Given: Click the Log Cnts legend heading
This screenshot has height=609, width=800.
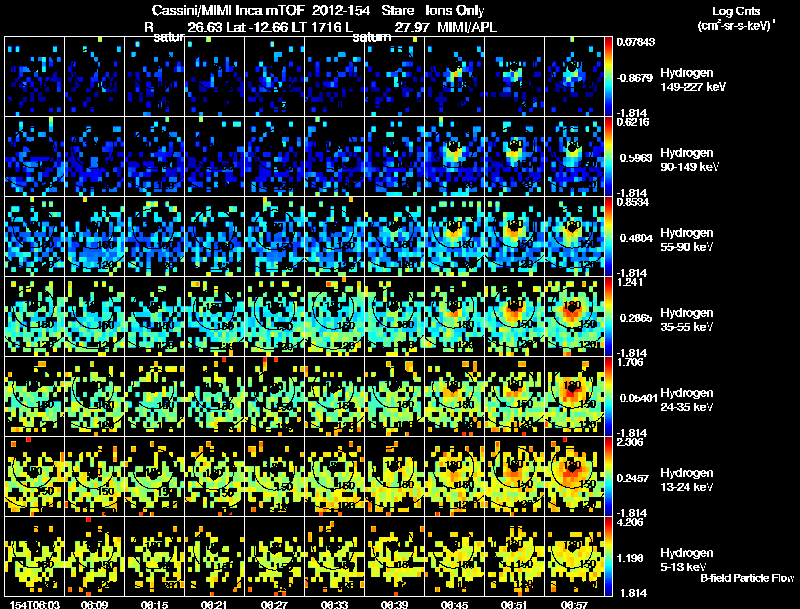Looking at the screenshot, I should tap(736, 11).
